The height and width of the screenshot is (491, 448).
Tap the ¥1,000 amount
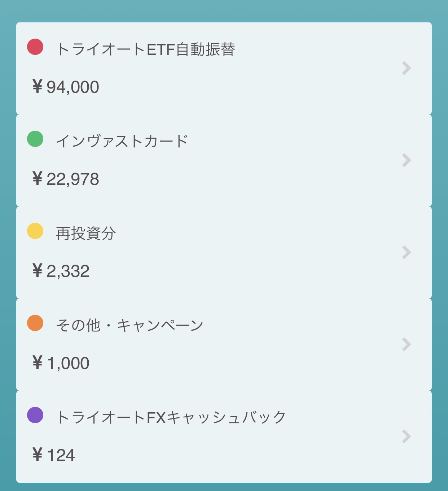pos(61,363)
